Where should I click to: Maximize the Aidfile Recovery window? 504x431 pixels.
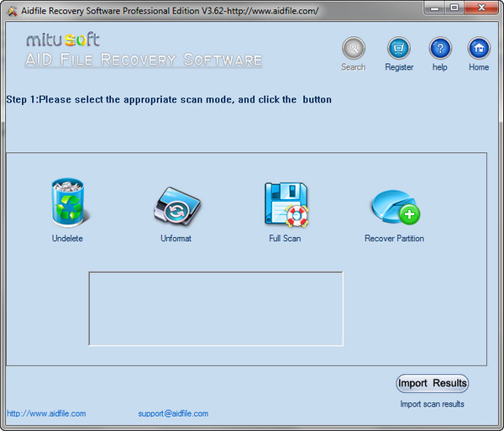click(x=454, y=8)
